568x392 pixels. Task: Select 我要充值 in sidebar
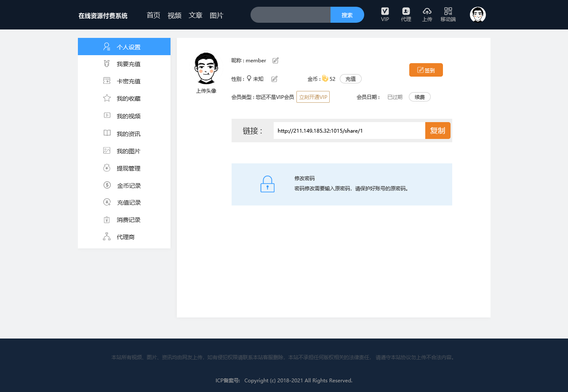128,64
